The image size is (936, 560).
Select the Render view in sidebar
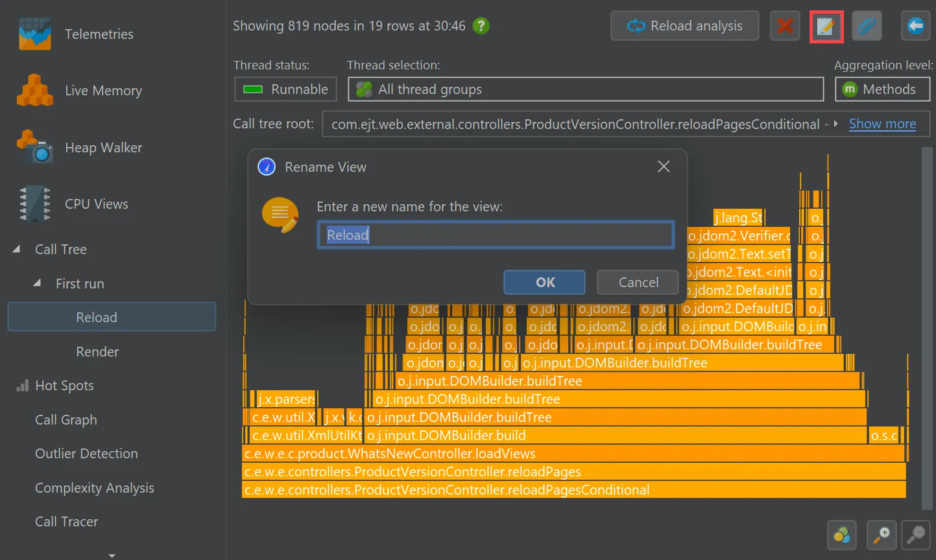pyautogui.click(x=97, y=351)
